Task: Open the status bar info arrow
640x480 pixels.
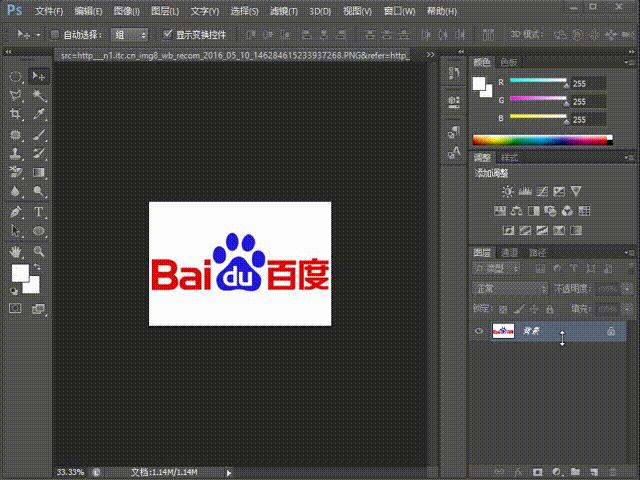Action: point(229,473)
